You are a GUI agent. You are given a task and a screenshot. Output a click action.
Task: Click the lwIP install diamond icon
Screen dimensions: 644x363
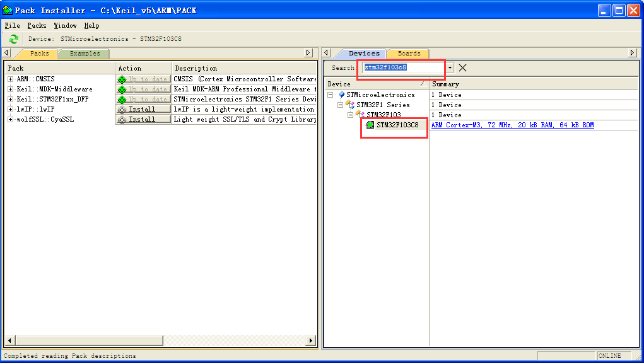(122, 110)
